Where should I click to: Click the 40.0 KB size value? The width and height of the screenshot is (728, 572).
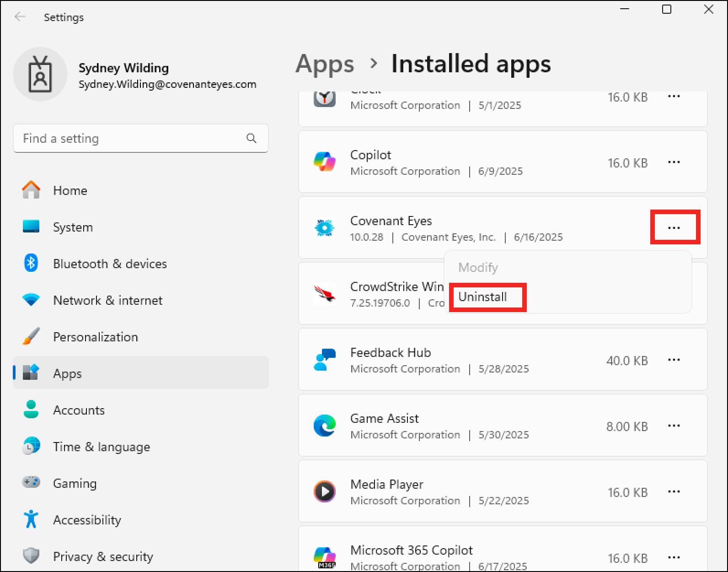pos(627,361)
